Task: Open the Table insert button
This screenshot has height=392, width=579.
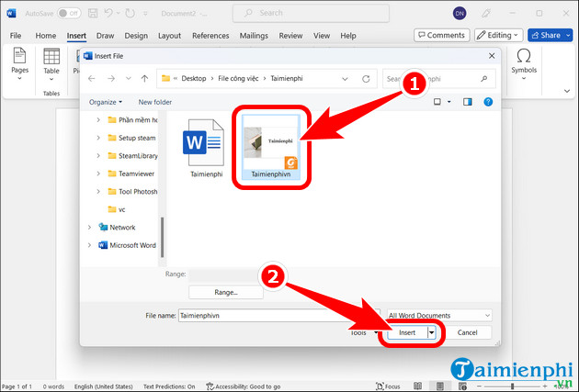Action: pos(51,65)
